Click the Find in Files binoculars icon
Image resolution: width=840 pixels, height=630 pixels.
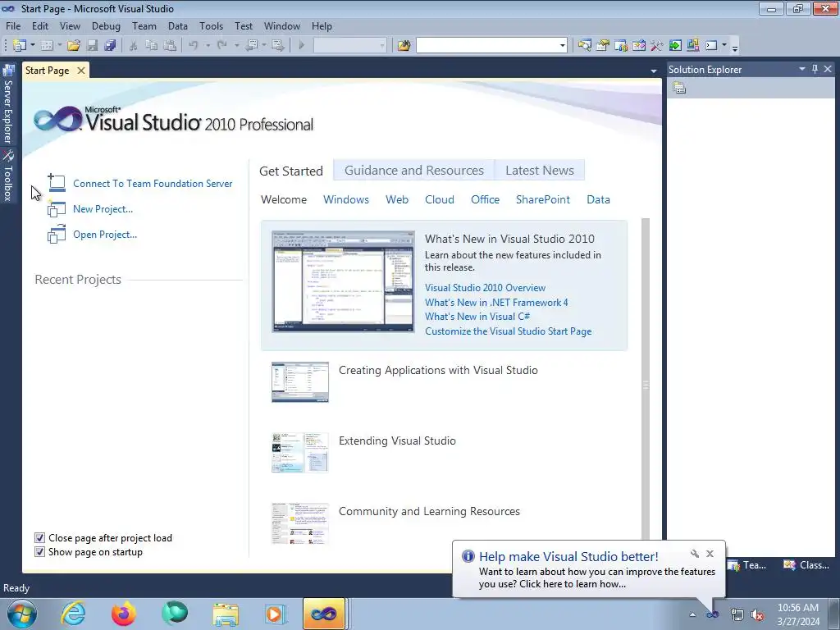pyautogui.click(x=404, y=46)
